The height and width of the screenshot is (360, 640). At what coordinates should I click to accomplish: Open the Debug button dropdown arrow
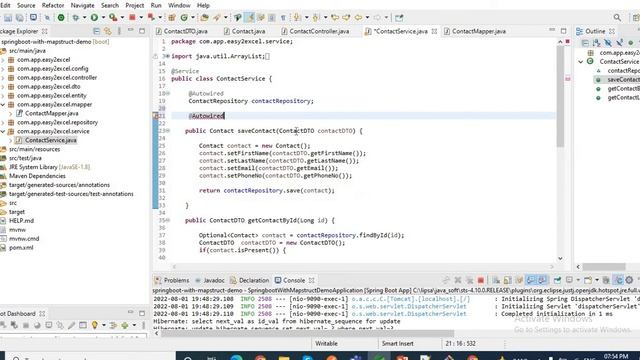click(x=84, y=18)
